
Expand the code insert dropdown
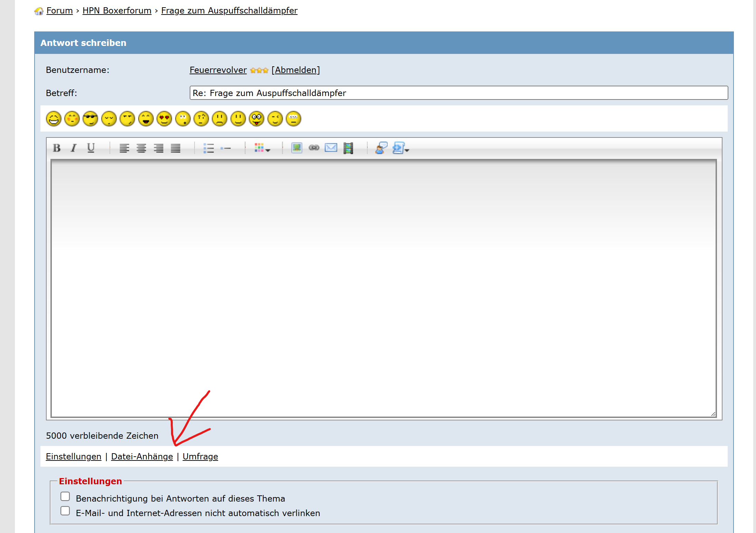(401, 148)
